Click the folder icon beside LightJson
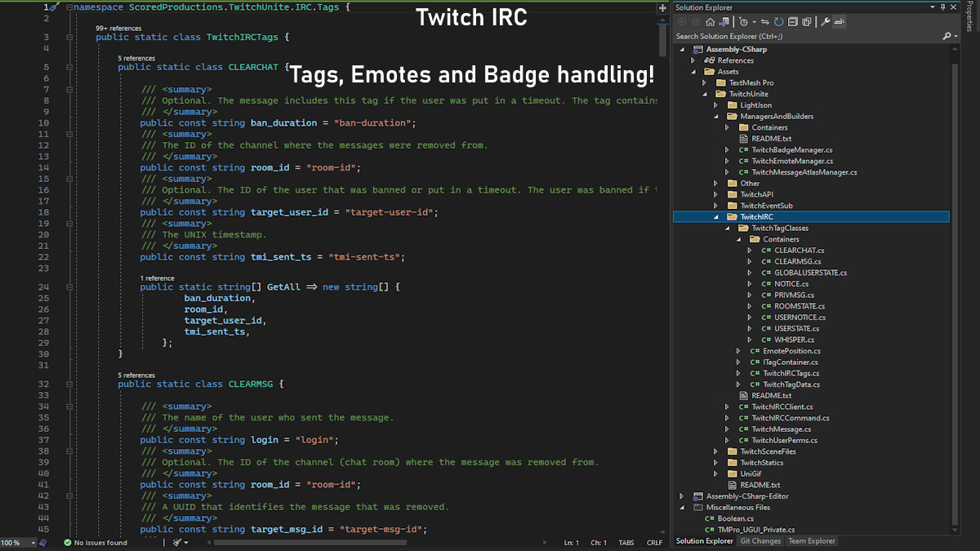The width and height of the screenshot is (980, 551). [x=732, y=105]
